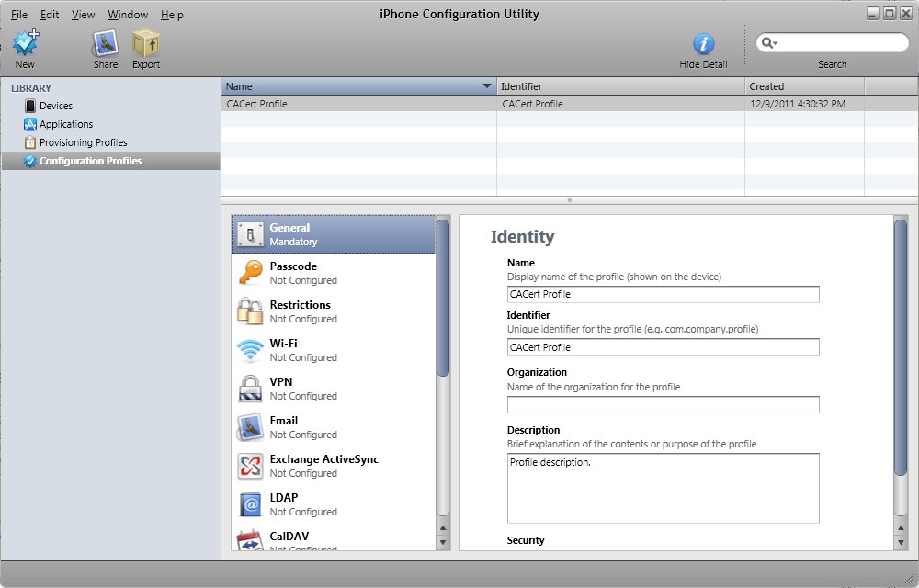This screenshot has width=919, height=588.
Task: Click the Share toolbar icon
Action: (x=105, y=43)
